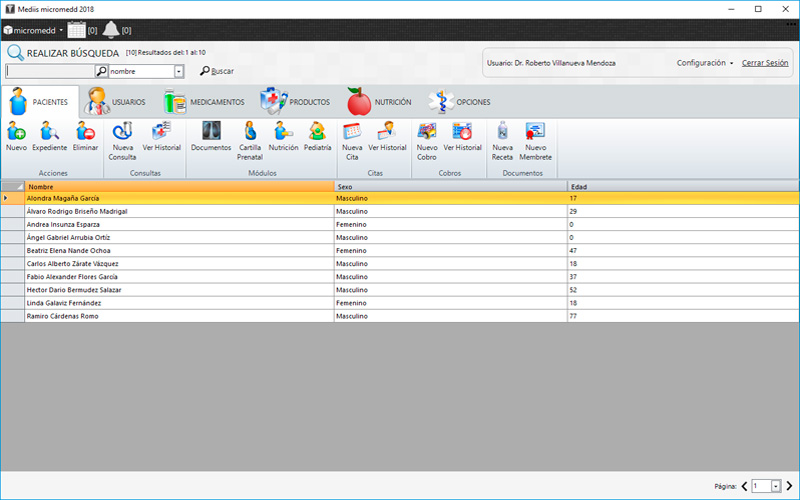Click the Femenino cell for Linda Galaviz
This screenshot has width=800, height=500.
451,303
